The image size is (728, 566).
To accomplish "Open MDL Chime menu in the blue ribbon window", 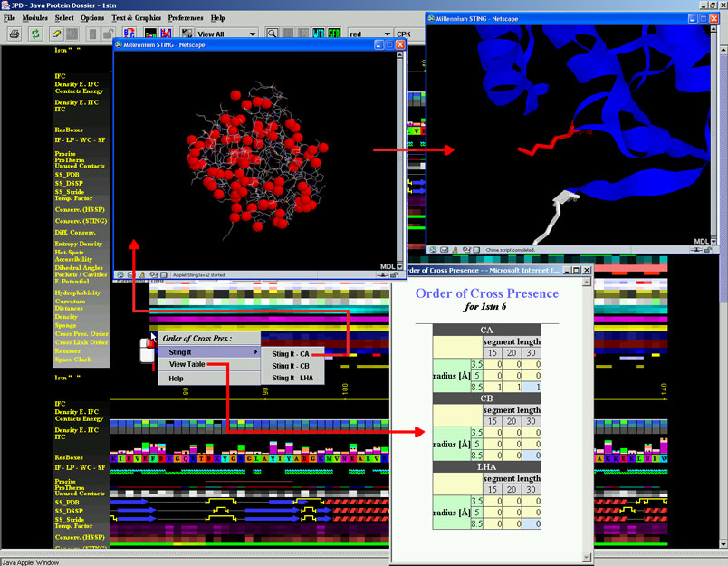I will (x=702, y=242).
